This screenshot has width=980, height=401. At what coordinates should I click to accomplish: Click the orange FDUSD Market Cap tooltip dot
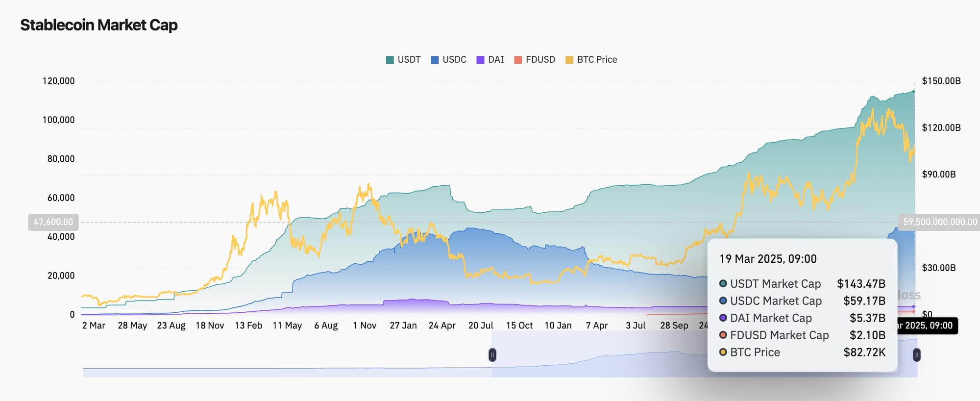(x=723, y=335)
